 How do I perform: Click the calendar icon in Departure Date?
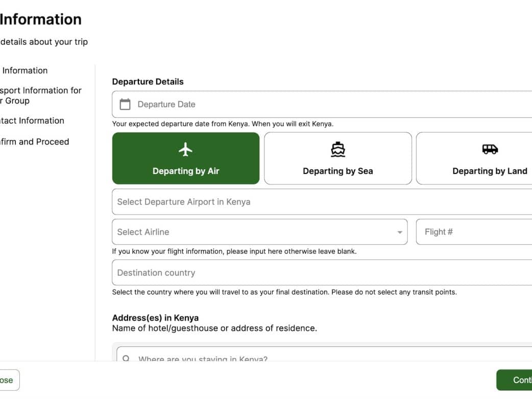(125, 105)
